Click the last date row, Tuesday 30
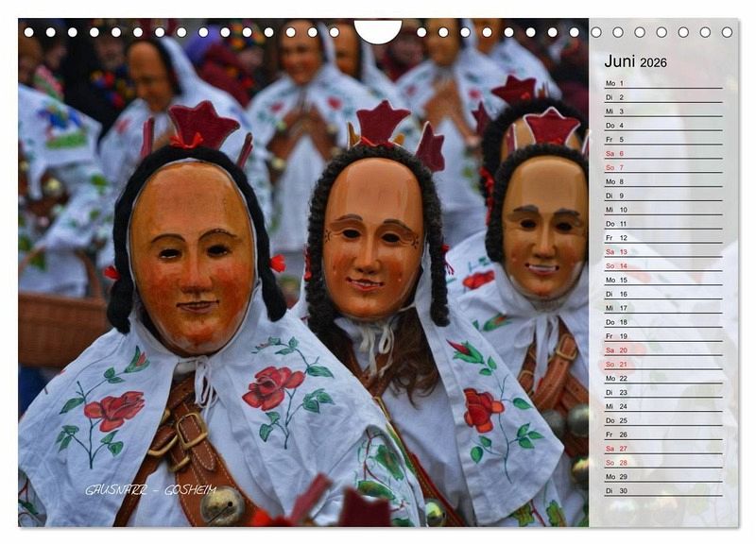The image size is (756, 545). (x=661, y=490)
